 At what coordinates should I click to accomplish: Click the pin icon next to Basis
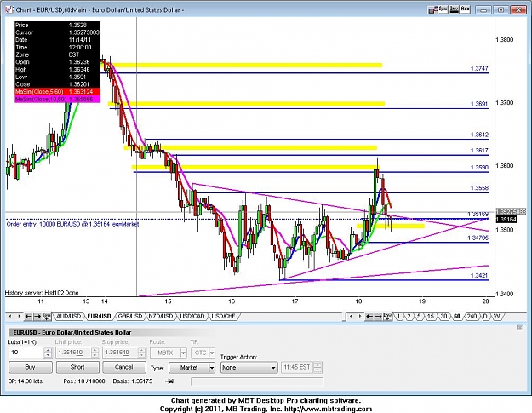click(x=169, y=381)
